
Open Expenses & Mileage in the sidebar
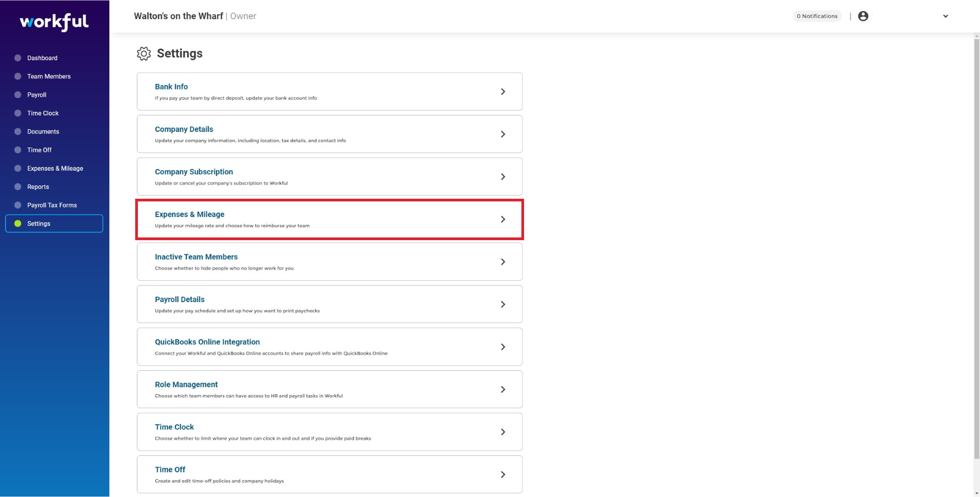coord(55,168)
